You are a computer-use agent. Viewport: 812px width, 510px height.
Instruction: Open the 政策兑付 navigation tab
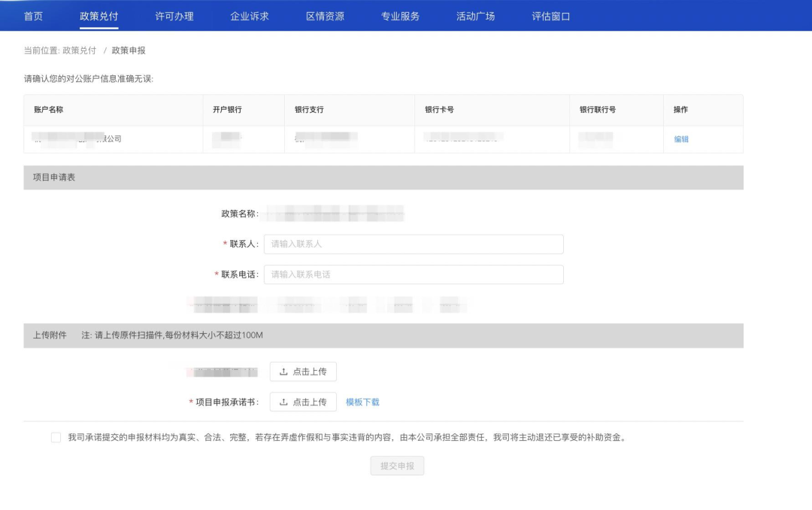coord(99,16)
